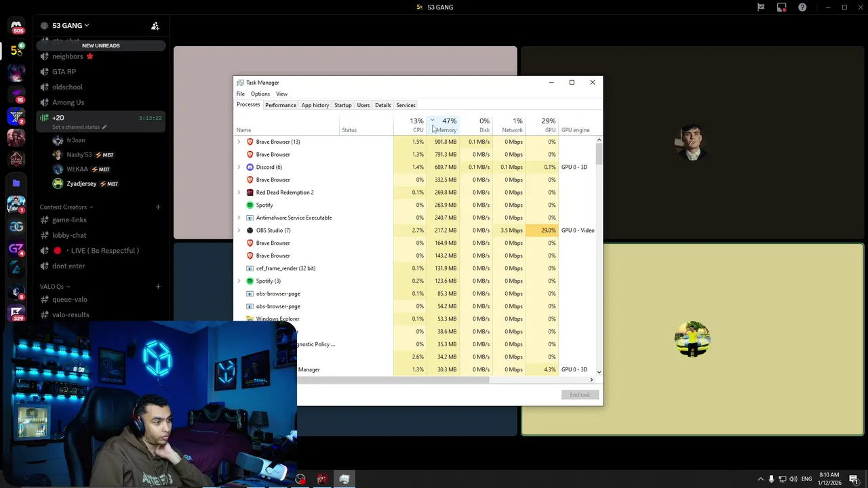Open the queue-valo text channel
Viewport: 868px width, 488px height.
pyautogui.click(x=70, y=300)
